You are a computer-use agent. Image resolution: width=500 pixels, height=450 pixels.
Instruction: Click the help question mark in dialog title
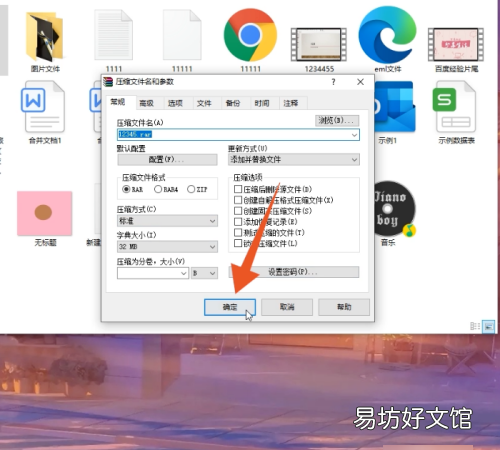(333, 82)
